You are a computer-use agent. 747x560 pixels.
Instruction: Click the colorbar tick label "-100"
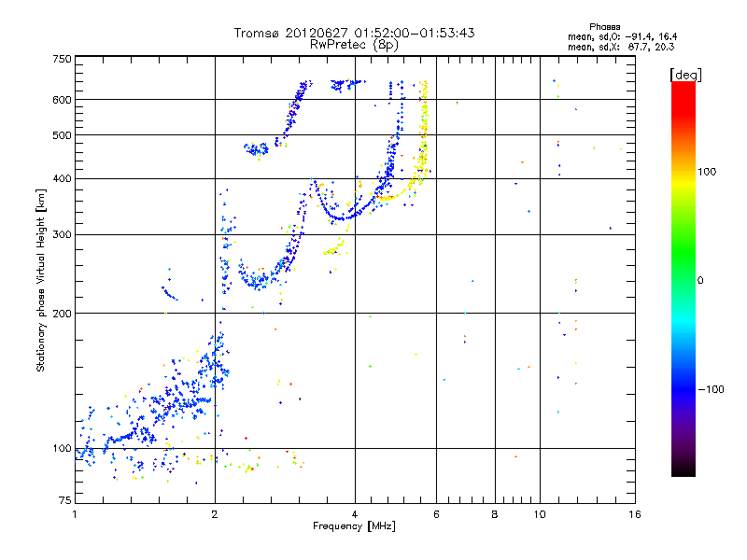711,389
